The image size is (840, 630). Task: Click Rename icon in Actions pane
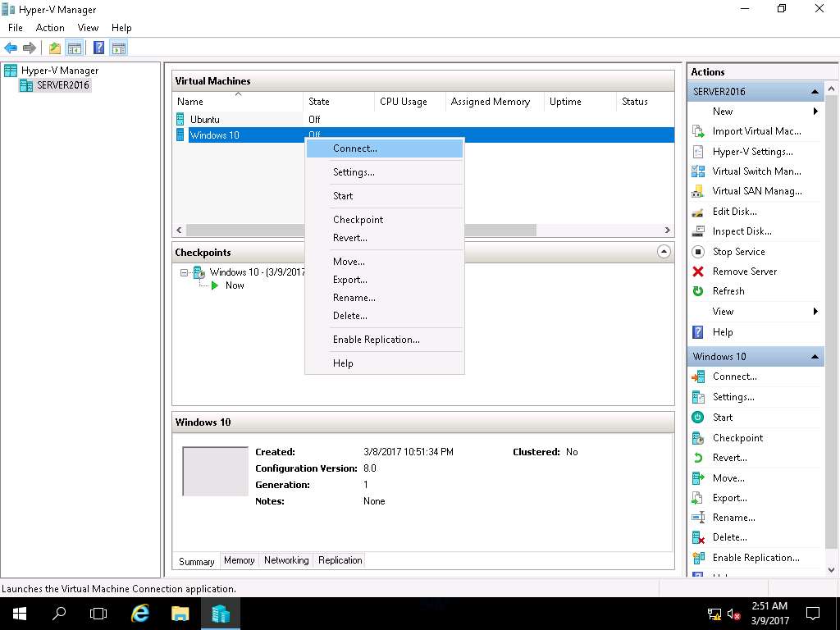[x=698, y=518]
